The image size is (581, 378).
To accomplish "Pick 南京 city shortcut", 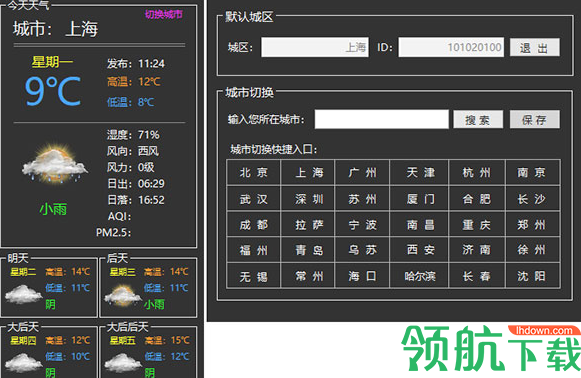I will [x=533, y=172].
